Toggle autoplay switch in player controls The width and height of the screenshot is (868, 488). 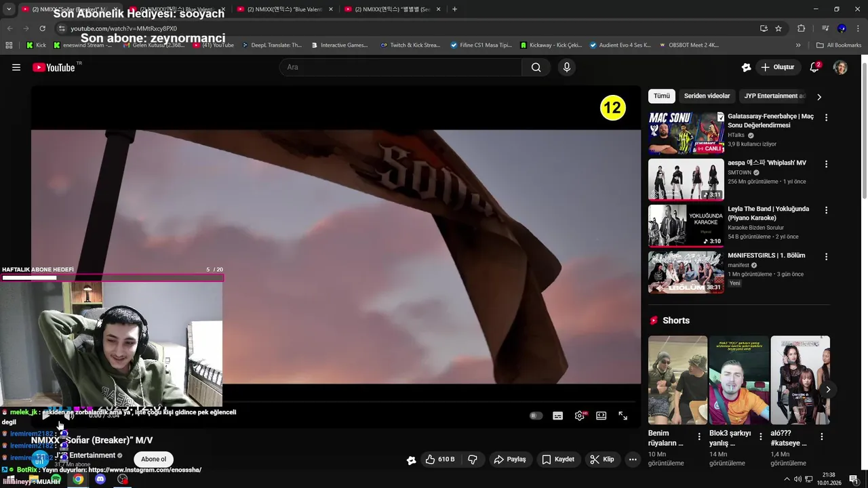point(536,415)
